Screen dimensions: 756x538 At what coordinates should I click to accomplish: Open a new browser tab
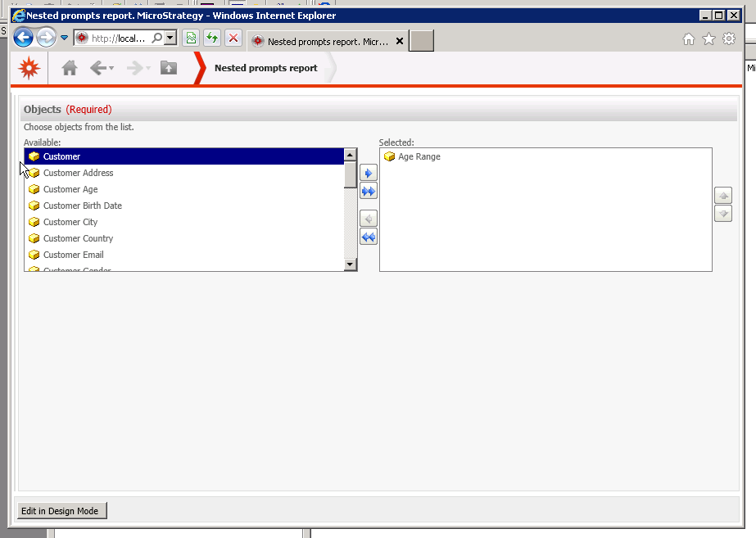pyautogui.click(x=421, y=40)
